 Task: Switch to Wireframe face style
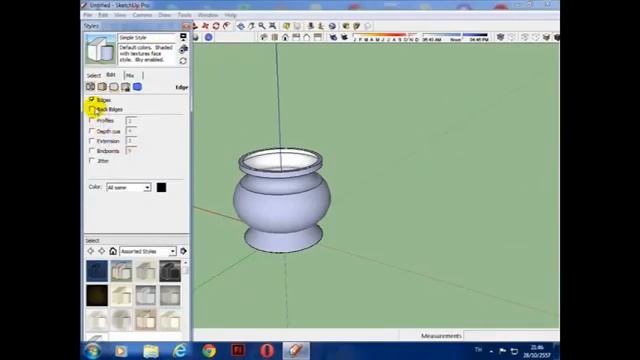click(x=524, y=37)
